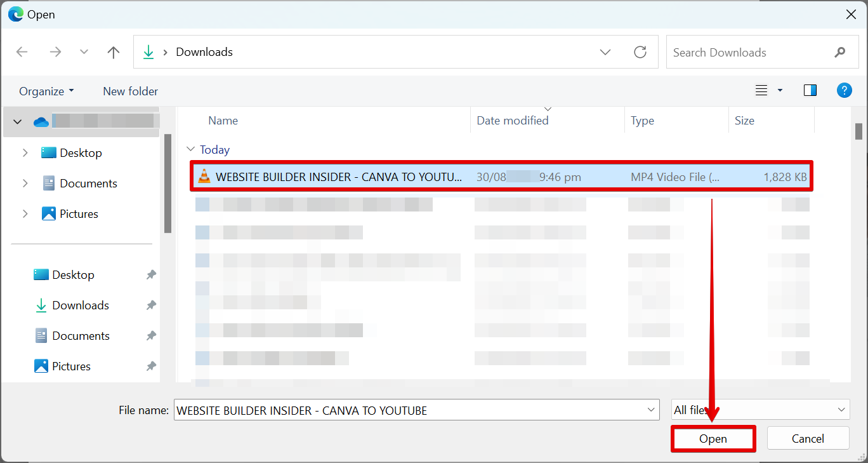Click the pin icon beside pinned Desktop

(151, 274)
